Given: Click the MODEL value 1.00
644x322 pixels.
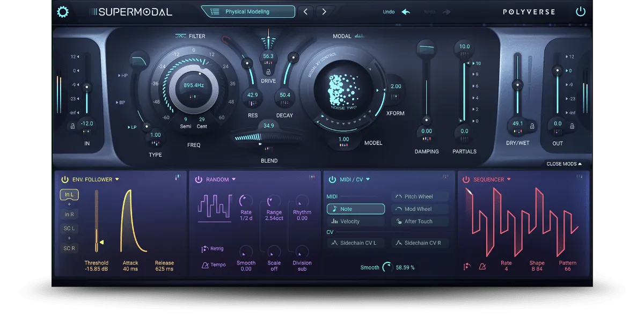Looking at the screenshot, I should point(344,139).
